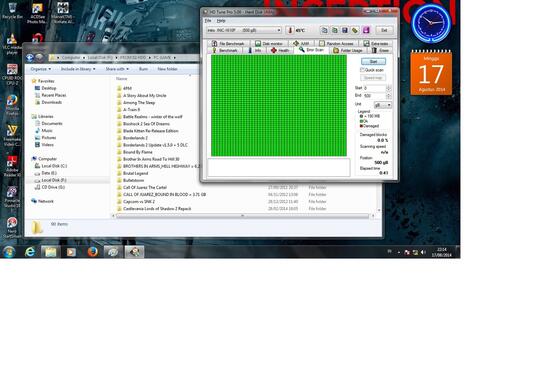Click the copy text icon in HD Tune toolbar
The image size is (540, 366).
tap(324, 30)
